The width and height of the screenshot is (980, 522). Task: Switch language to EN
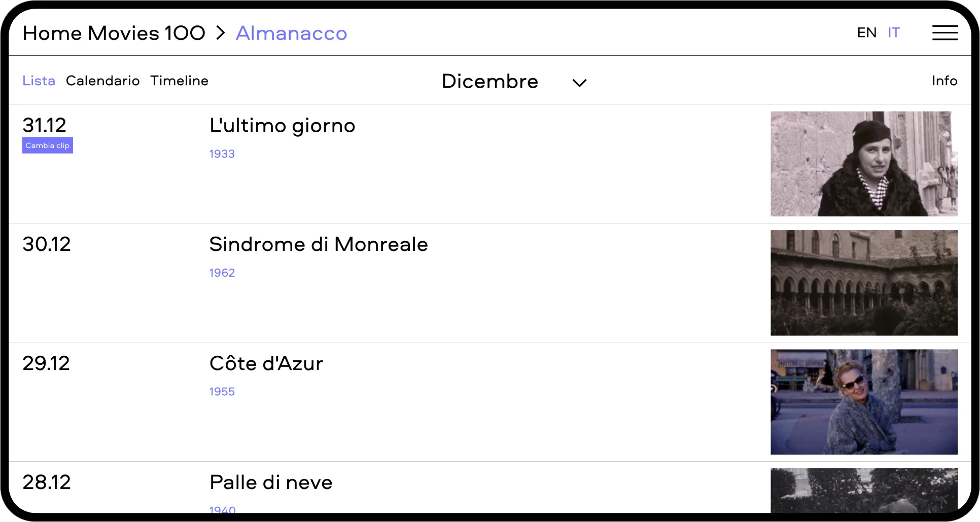point(866,33)
